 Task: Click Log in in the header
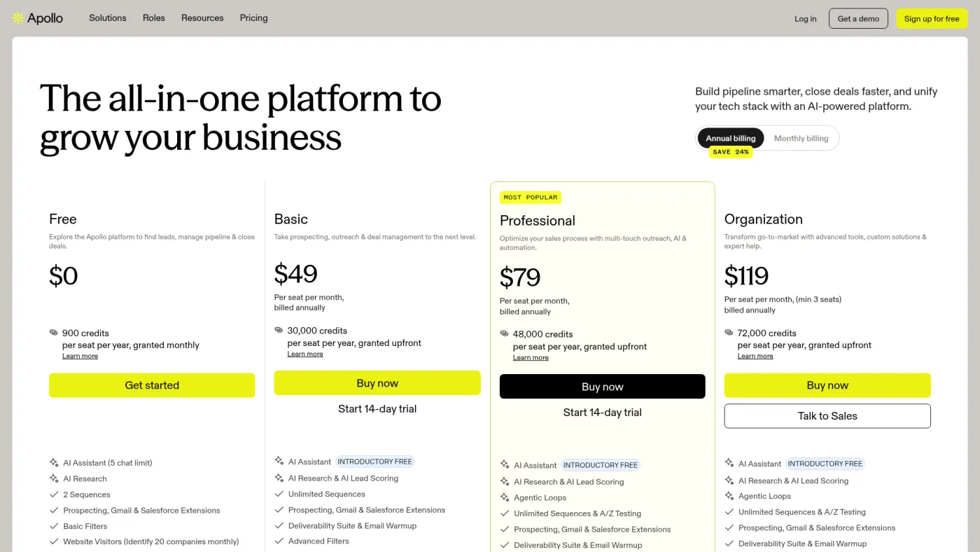coord(805,19)
